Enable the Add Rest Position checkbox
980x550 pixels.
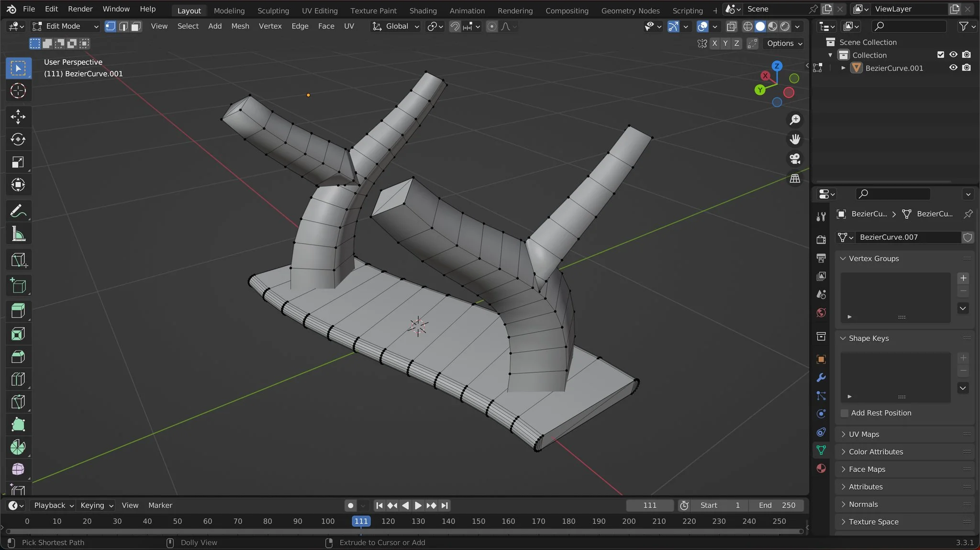point(845,413)
